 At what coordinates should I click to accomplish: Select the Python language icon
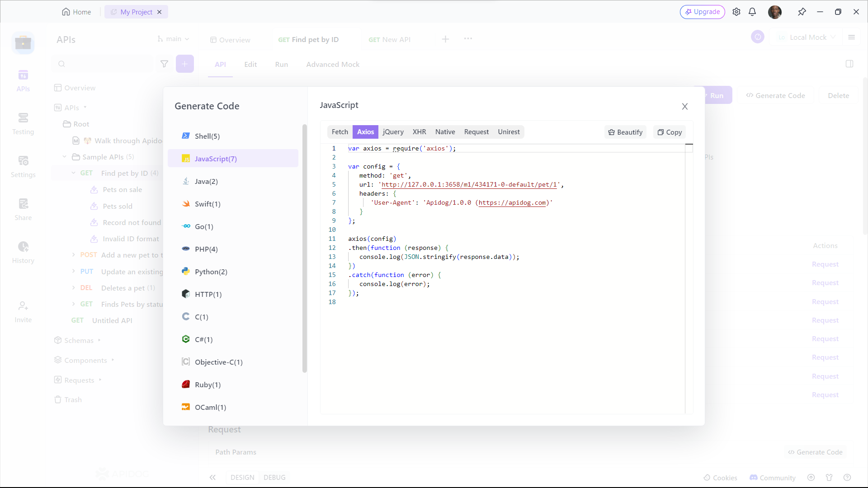tap(186, 272)
